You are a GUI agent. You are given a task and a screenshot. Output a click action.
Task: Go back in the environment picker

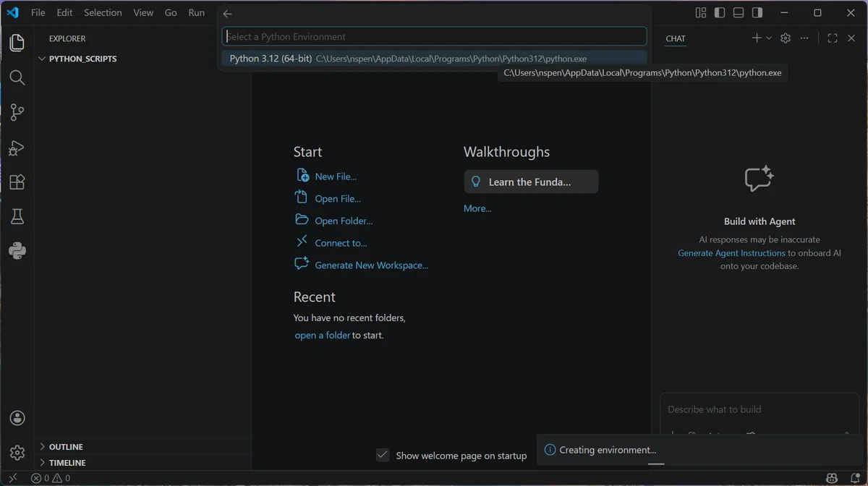(x=228, y=14)
